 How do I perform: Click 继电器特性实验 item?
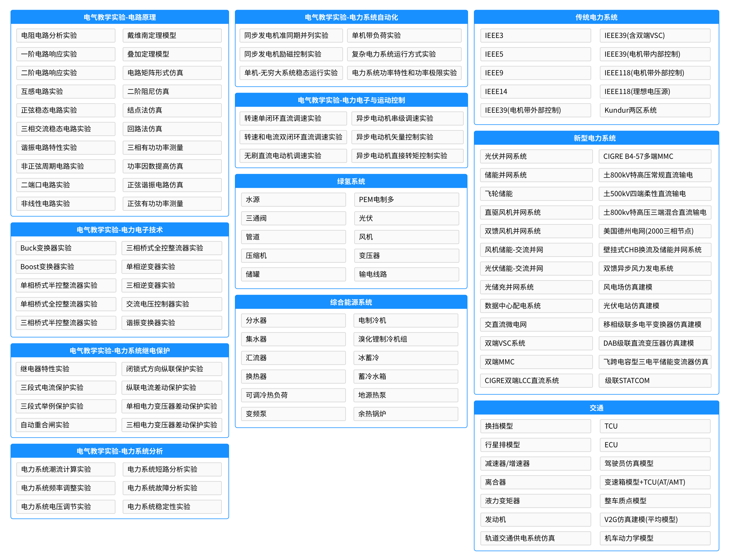tap(66, 369)
